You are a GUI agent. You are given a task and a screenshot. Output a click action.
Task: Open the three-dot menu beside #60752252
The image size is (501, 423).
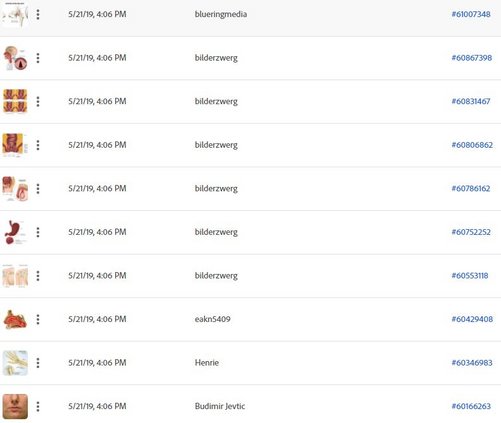(x=38, y=232)
